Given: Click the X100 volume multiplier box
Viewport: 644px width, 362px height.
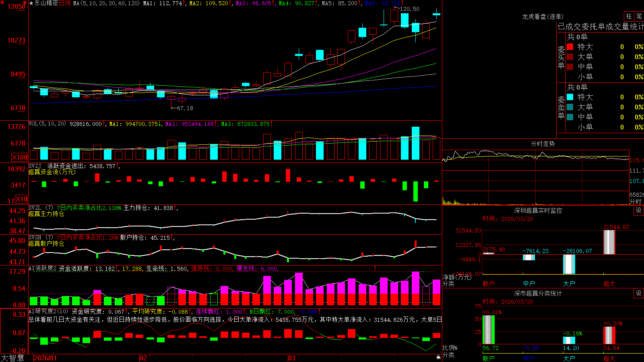Looking at the screenshot, I should pos(19,157).
